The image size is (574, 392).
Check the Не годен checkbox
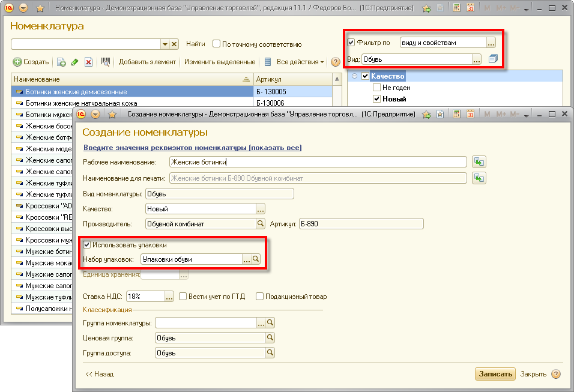376,88
